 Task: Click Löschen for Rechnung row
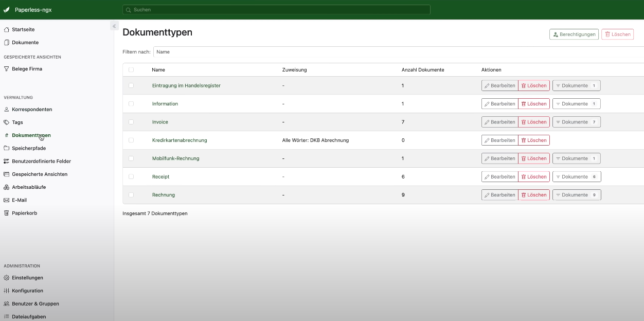[x=534, y=195]
